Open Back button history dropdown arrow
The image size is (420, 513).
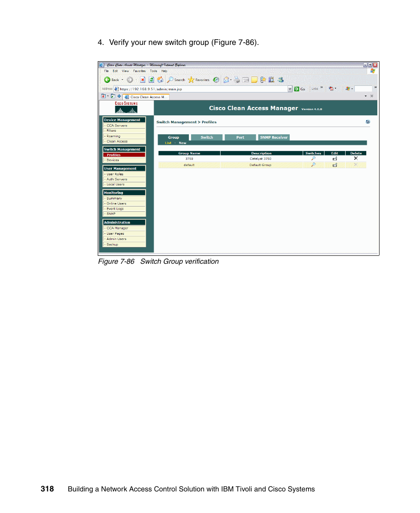tap(123, 80)
